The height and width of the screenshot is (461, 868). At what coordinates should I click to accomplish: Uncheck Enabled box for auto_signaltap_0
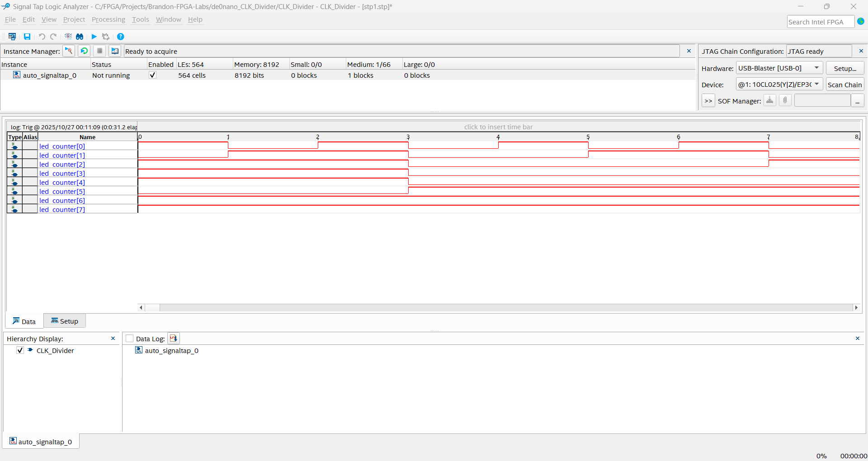pos(153,75)
